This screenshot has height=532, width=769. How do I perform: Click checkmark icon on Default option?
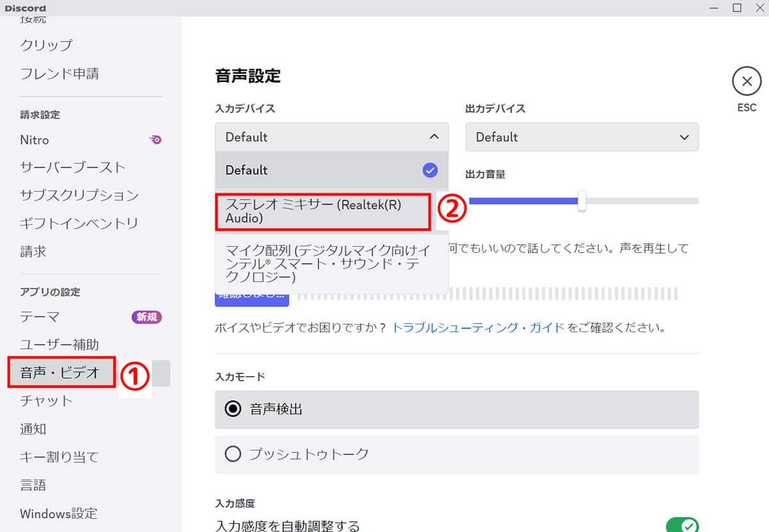(x=430, y=170)
